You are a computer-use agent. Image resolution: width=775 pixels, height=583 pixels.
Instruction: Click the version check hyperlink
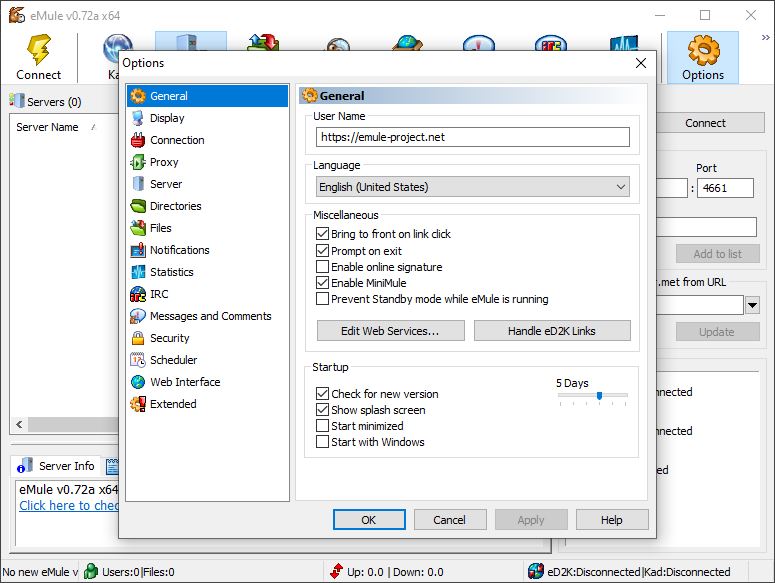click(x=69, y=505)
